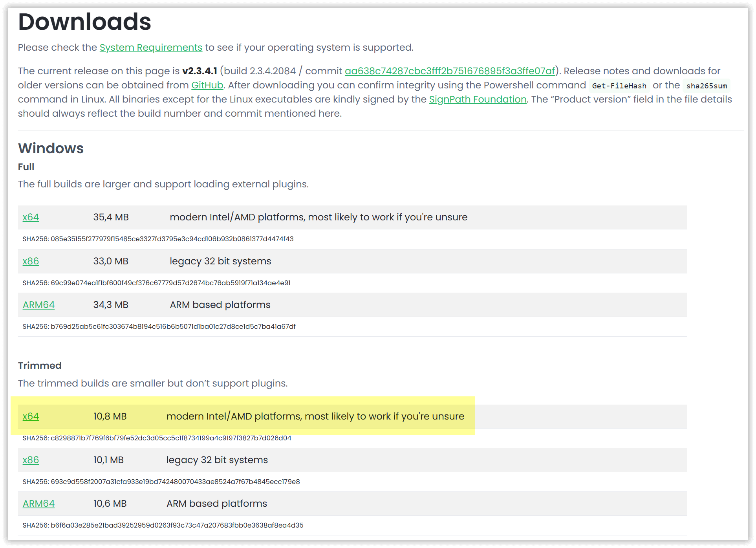Download the full ARM64 build
This screenshot has width=756, height=548.
coord(38,304)
